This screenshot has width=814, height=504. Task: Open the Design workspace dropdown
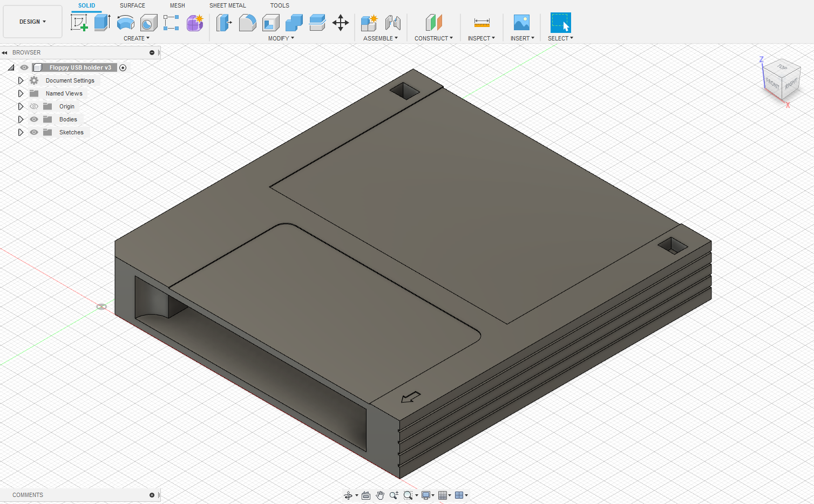32,22
